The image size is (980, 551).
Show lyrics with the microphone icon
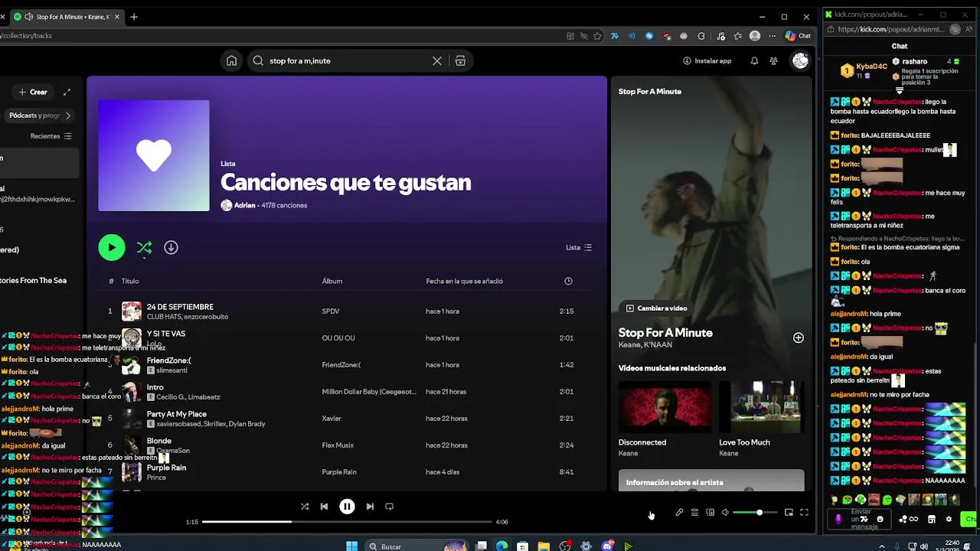coord(679,513)
